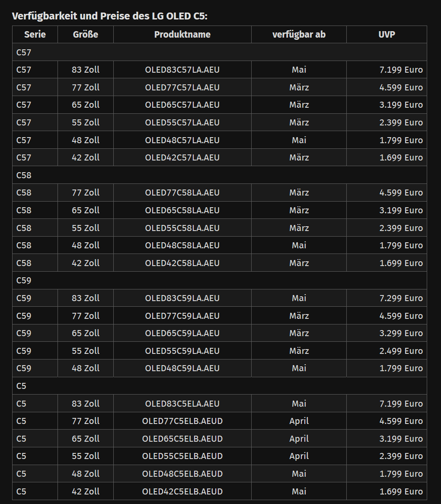Image resolution: width=441 pixels, height=504 pixels.
Task: Click the 'Produktname' column header
Action: pyautogui.click(x=182, y=34)
